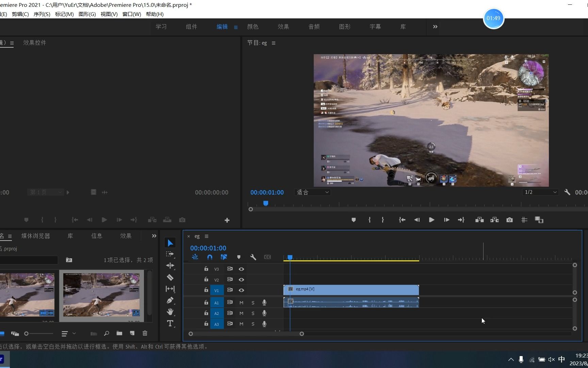
Task: Open 序列(S) menu
Action: click(42, 14)
